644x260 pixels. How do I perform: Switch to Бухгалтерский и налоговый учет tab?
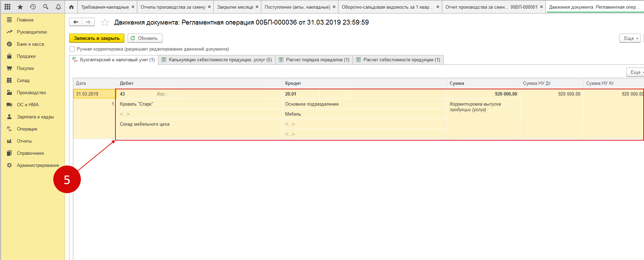coord(114,60)
